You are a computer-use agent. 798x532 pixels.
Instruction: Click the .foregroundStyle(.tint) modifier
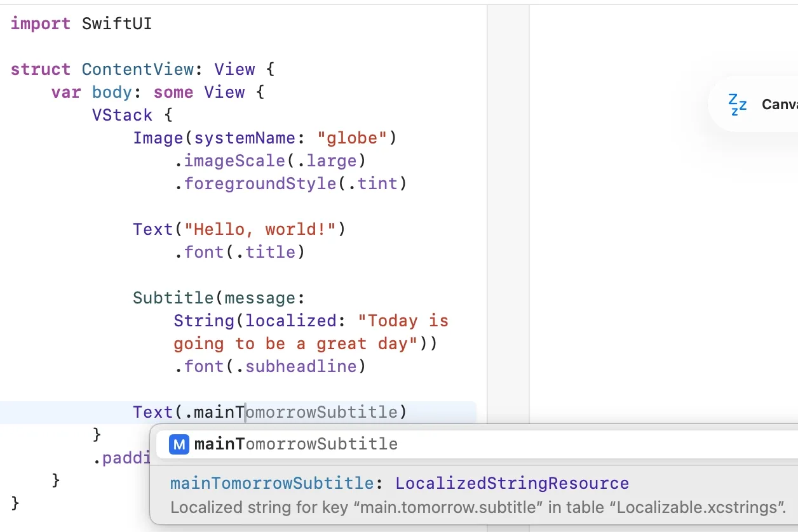tap(291, 183)
